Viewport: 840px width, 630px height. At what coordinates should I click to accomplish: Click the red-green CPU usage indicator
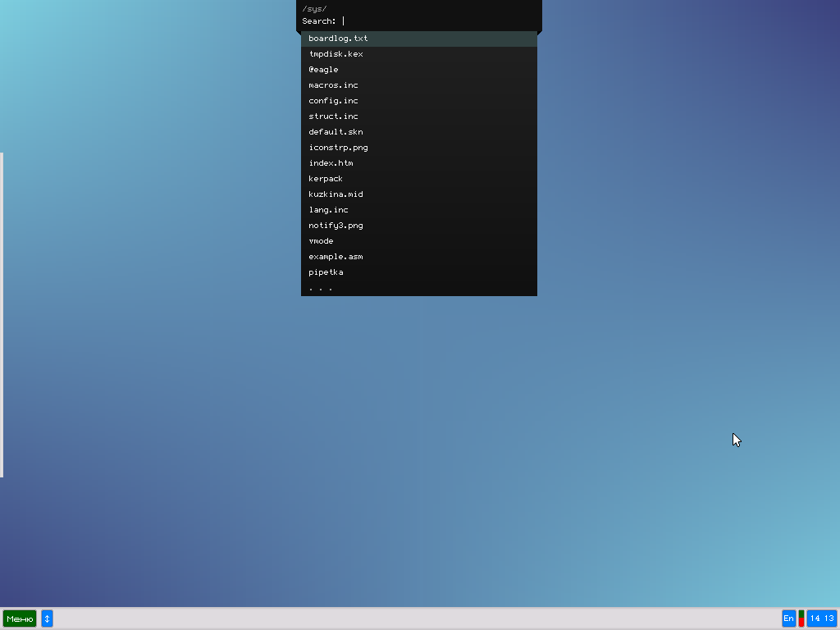[x=801, y=619]
